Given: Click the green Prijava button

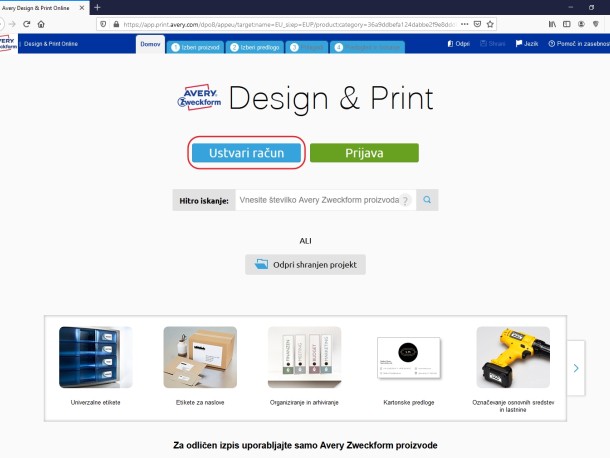Looking at the screenshot, I should 364,153.
